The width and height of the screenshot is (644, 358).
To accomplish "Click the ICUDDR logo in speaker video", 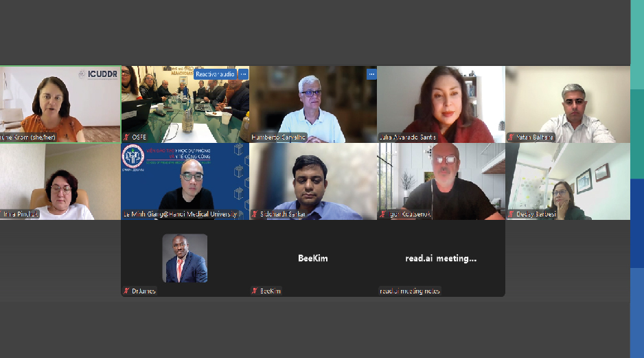I will click(x=98, y=74).
